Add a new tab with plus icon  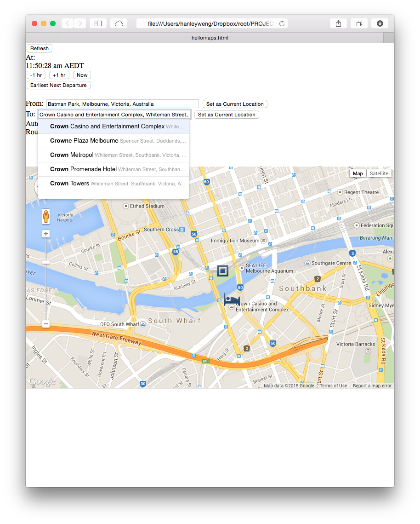click(389, 38)
